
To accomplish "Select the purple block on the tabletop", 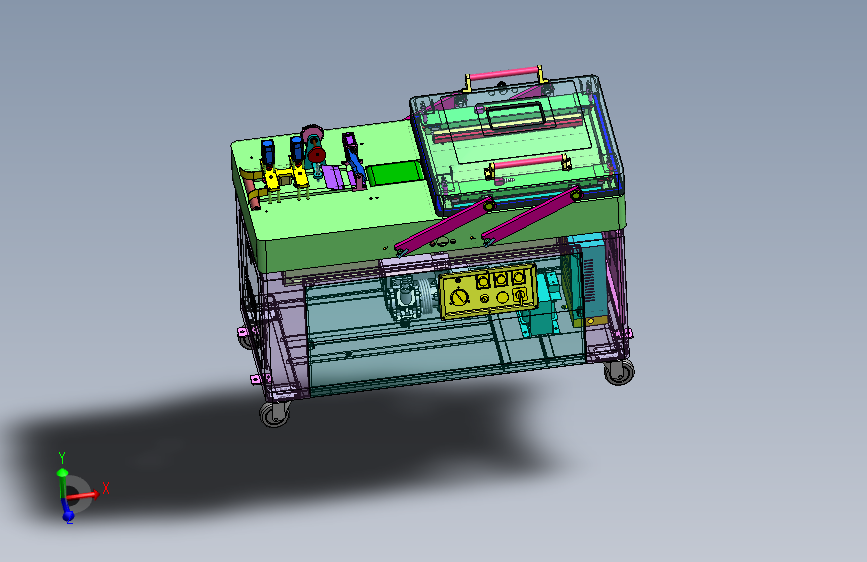I will click(332, 177).
